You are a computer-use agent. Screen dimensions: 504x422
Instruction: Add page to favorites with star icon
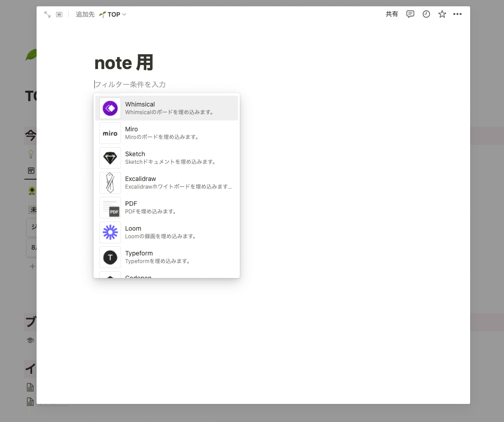point(442,14)
